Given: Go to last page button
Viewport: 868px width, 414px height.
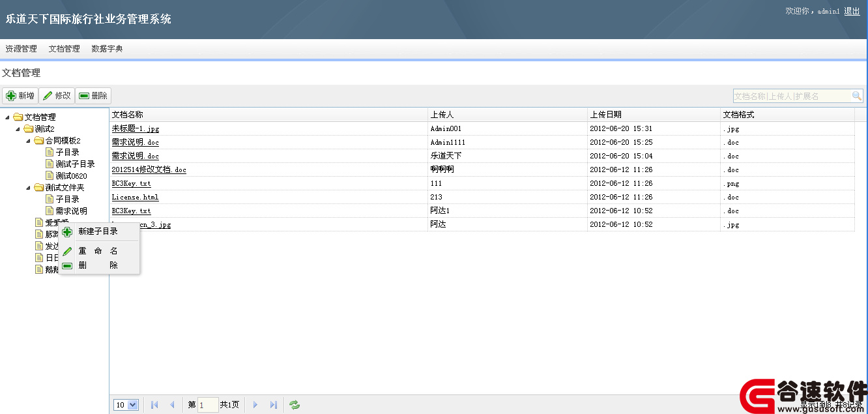Looking at the screenshot, I should pos(273,405).
